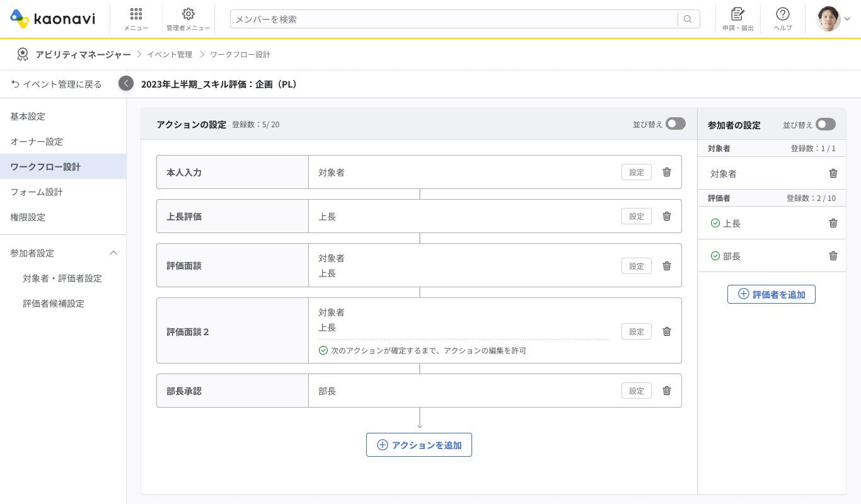Screen dimensions: 861x504
Task: Click the メンバーを検索 search field
Action: 454,19
